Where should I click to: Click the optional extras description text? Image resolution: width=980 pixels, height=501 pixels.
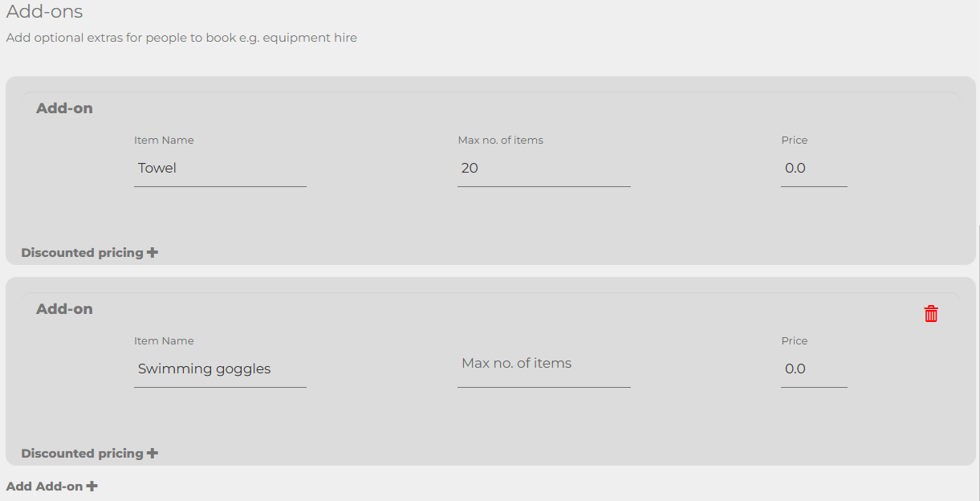point(181,38)
